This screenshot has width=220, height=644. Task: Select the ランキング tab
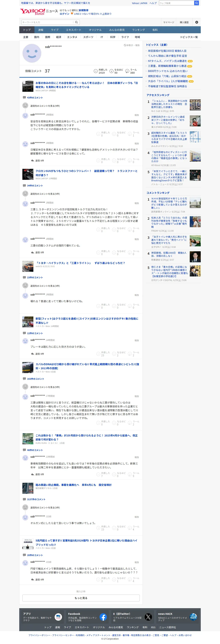coord(138,30)
